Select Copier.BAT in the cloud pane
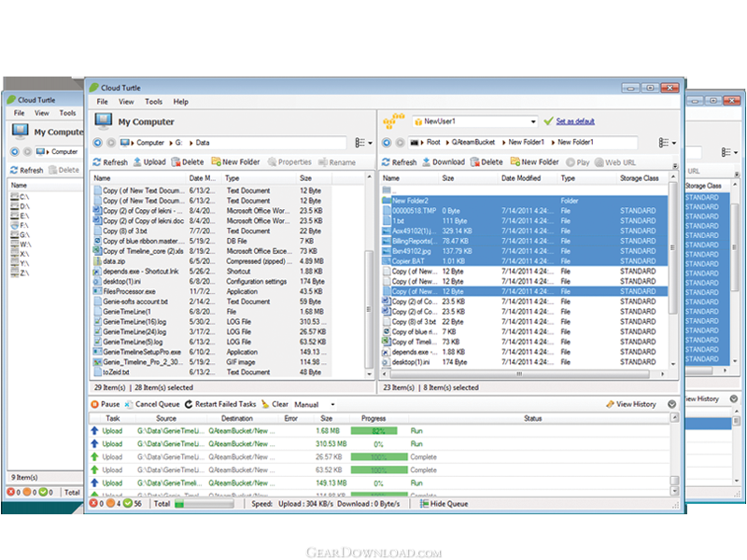The width and height of the screenshot is (747, 560). [x=524, y=261]
